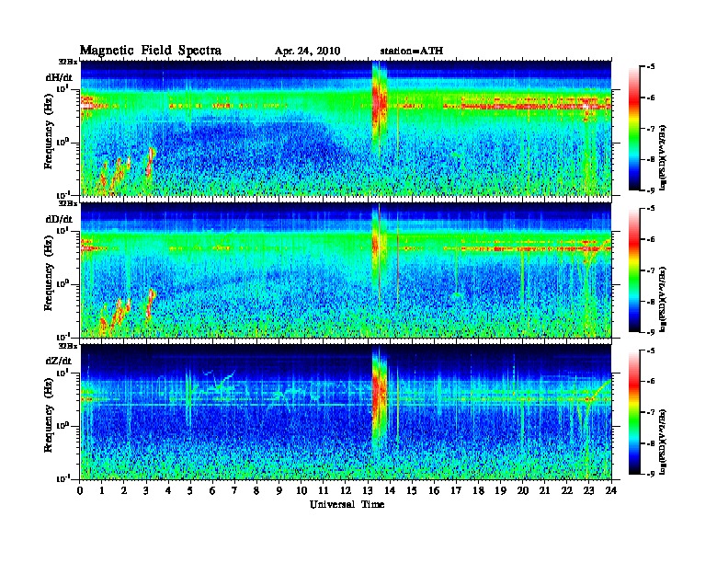Click the 'dZ/dt' panel label

(59, 361)
